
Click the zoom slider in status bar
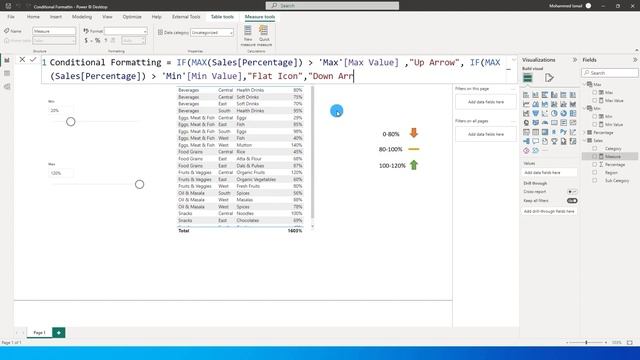click(x=586, y=342)
